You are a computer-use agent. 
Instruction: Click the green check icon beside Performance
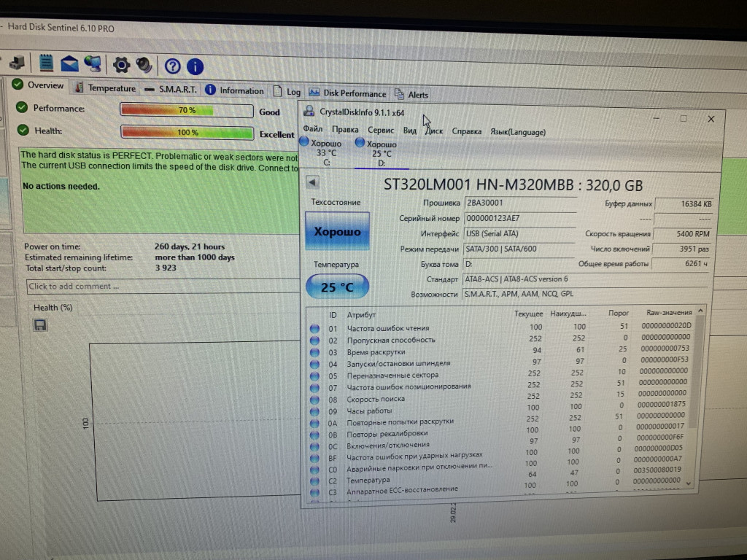(21, 107)
